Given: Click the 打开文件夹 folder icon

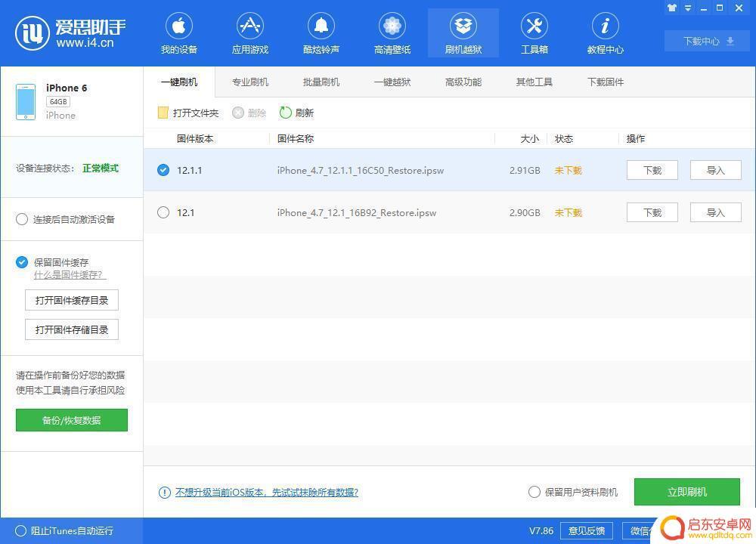Looking at the screenshot, I should (163, 113).
